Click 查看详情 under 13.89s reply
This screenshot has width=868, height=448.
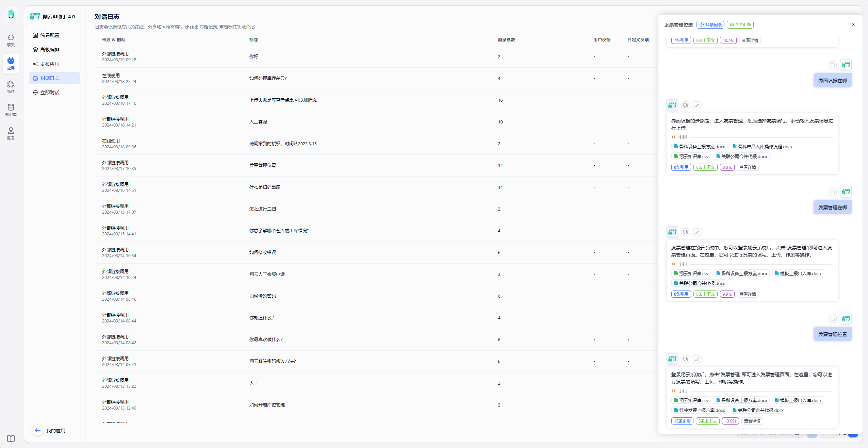pyautogui.click(x=752, y=421)
